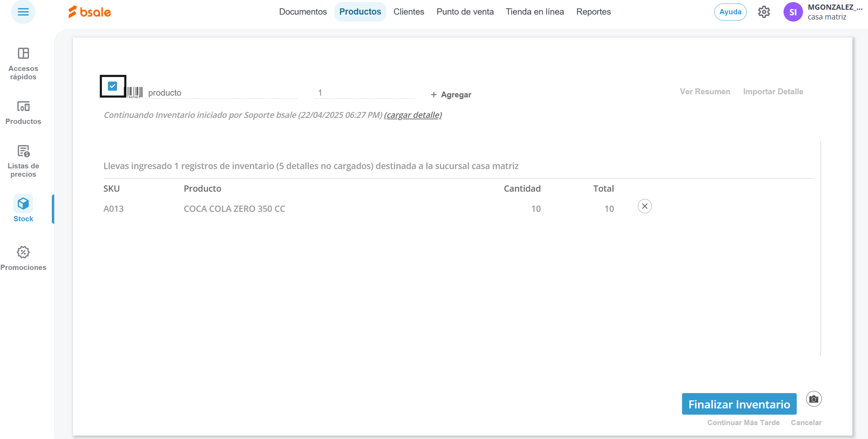
Task: Click cargar detalle link
Action: coord(413,115)
